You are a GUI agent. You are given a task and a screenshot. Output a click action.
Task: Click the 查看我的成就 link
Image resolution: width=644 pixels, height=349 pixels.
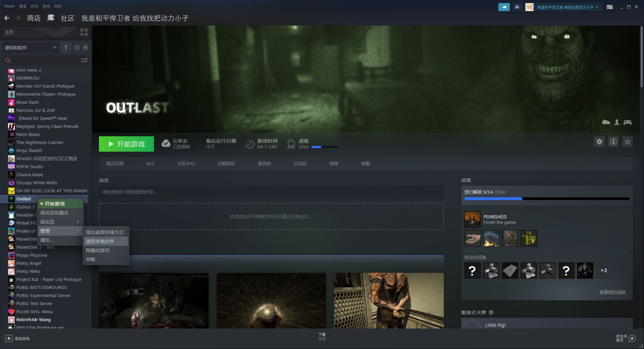point(612,292)
